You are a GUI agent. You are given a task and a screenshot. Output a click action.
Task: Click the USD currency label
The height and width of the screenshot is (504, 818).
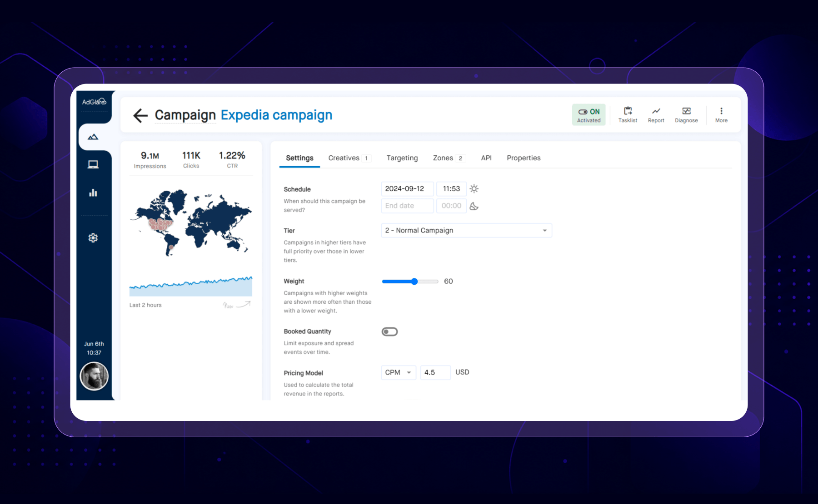coord(463,372)
